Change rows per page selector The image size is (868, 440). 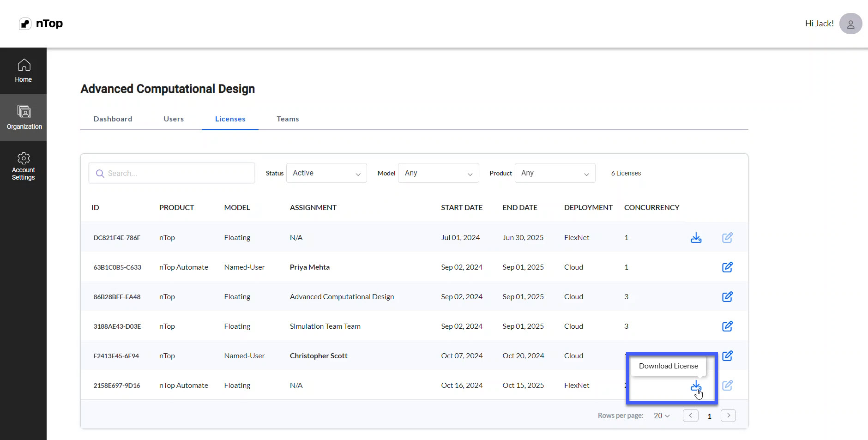point(662,416)
